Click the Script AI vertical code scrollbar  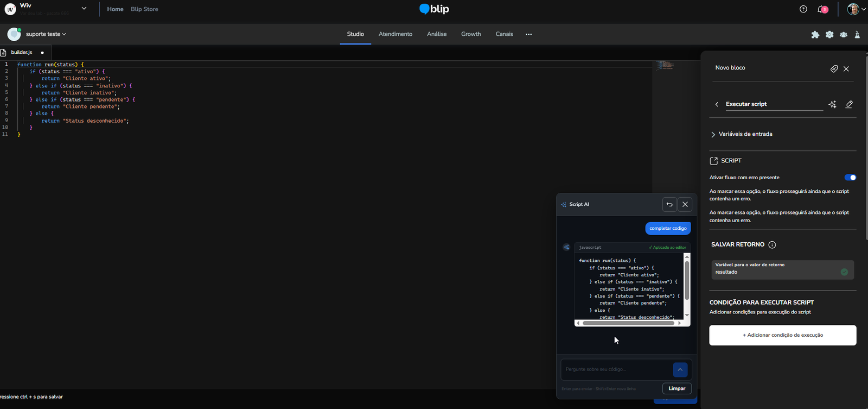pyautogui.click(x=687, y=280)
